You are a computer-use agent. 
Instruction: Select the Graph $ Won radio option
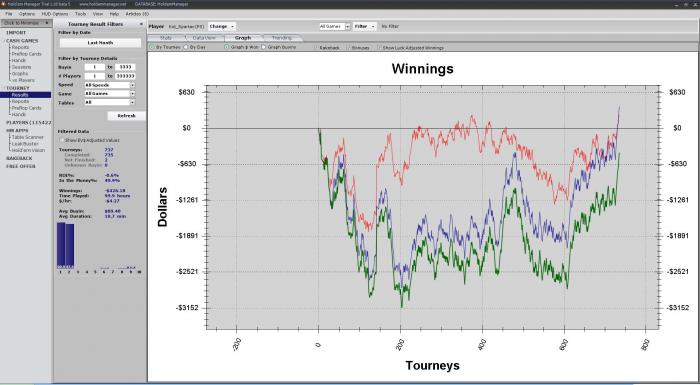(x=226, y=47)
